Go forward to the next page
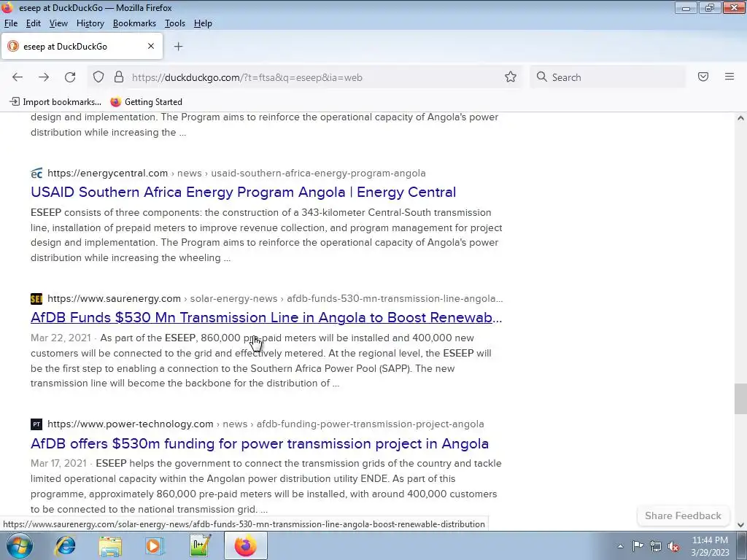The image size is (747, 560). (44, 77)
